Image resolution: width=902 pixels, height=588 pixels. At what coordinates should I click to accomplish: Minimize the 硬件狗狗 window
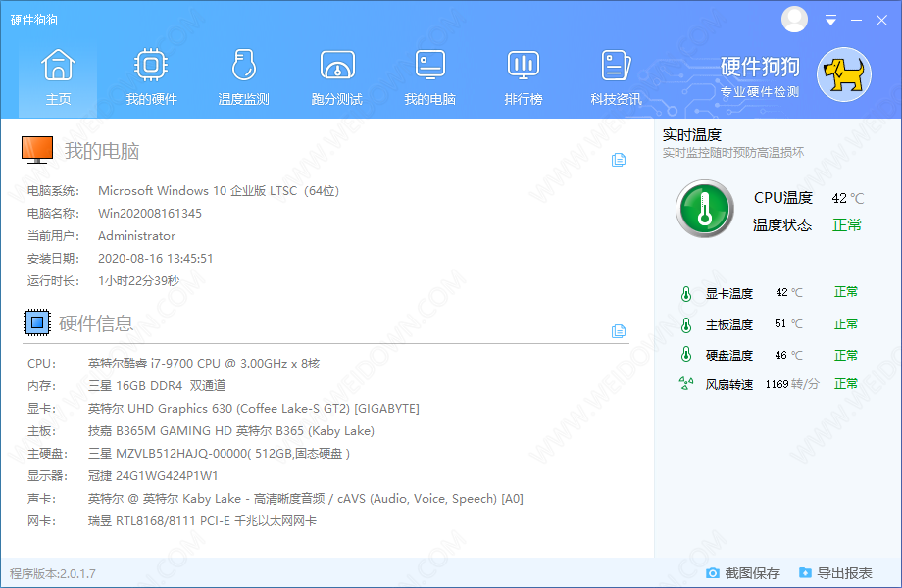tap(857, 21)
